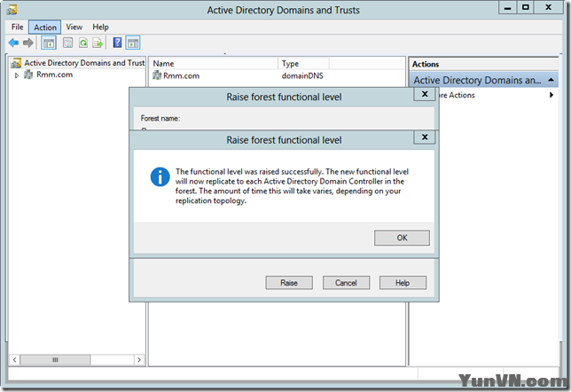Expand the Rmm.com tree node
The image size is (571, 392).
point(16,74)
